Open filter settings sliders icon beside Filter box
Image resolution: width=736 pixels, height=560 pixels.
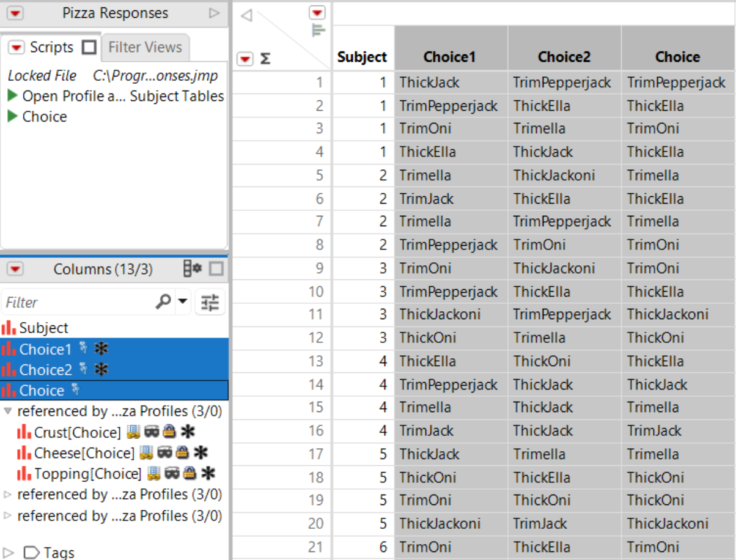point(210,302)
